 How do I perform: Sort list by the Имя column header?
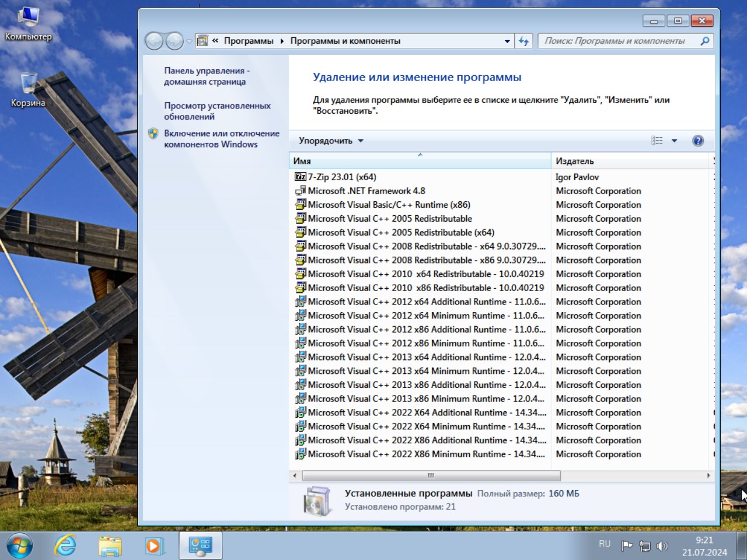point(420,161)
